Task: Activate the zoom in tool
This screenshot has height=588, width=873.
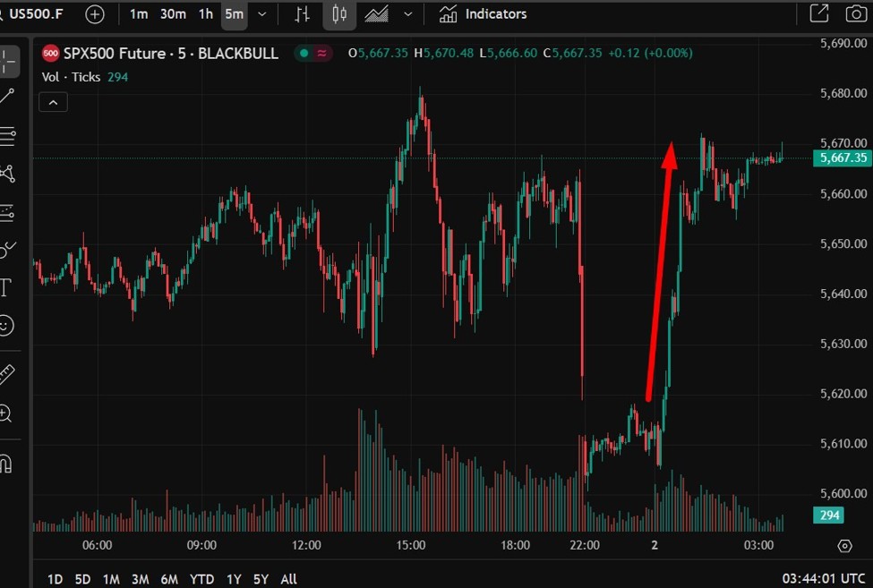Action: coord(5,413)
